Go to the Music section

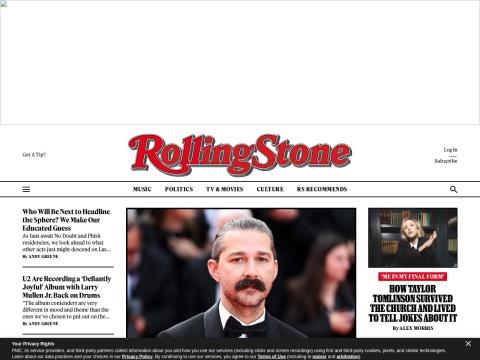pos(142,189)
